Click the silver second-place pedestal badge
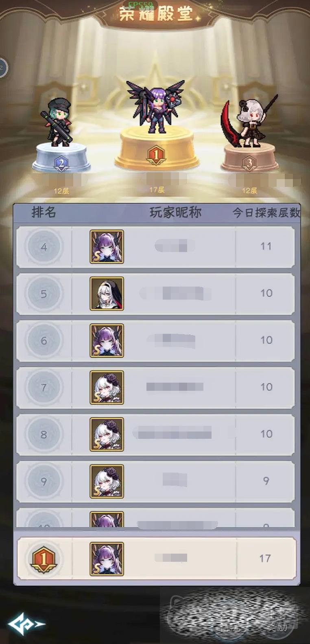The height and width of the screenshot is (644, 310). pyautogui.click(x=61, y=164)
